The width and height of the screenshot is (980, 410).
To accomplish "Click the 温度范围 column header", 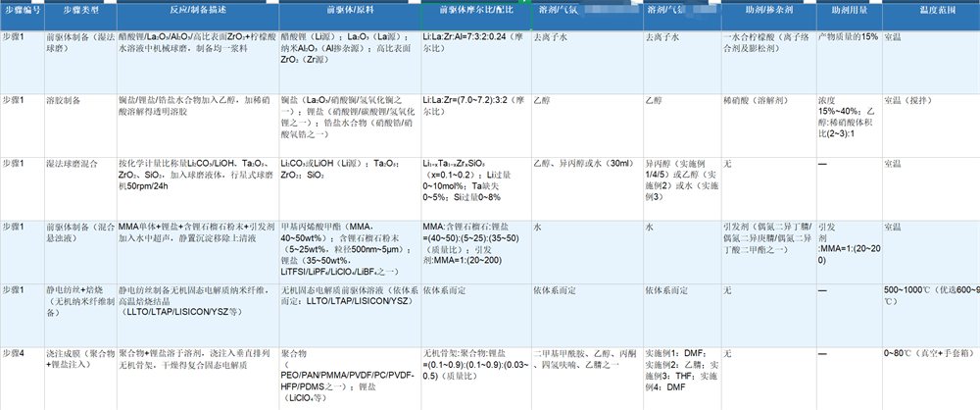I will pos(931,17).
